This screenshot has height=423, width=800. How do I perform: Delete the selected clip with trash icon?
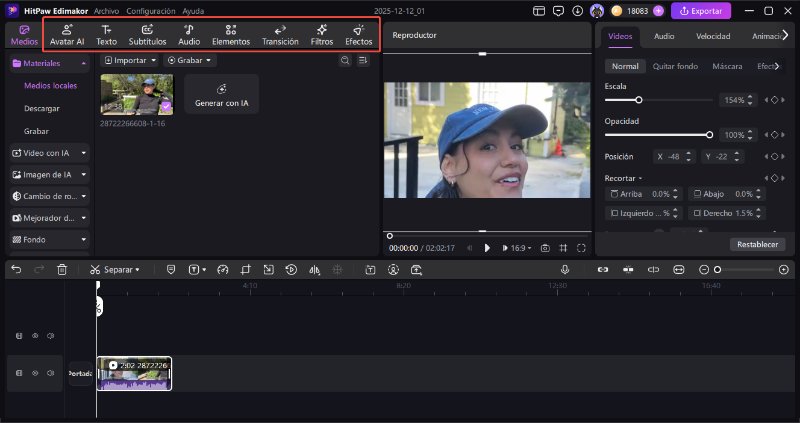pyautogui.click(x=62, y=269)
